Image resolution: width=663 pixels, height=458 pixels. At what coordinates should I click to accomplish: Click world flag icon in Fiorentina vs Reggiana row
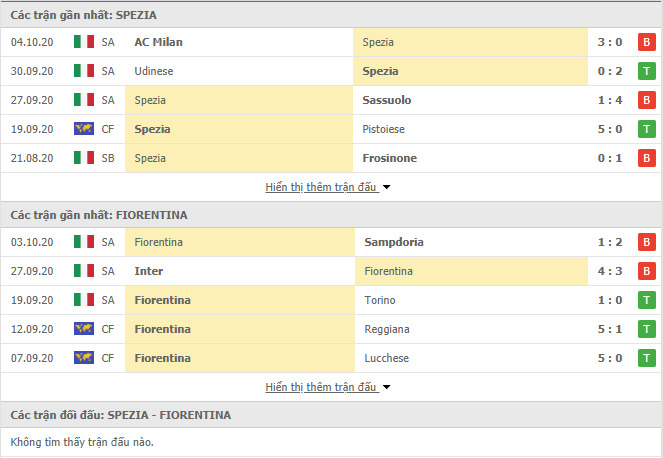pyautogui.click(x=84, y=329)
